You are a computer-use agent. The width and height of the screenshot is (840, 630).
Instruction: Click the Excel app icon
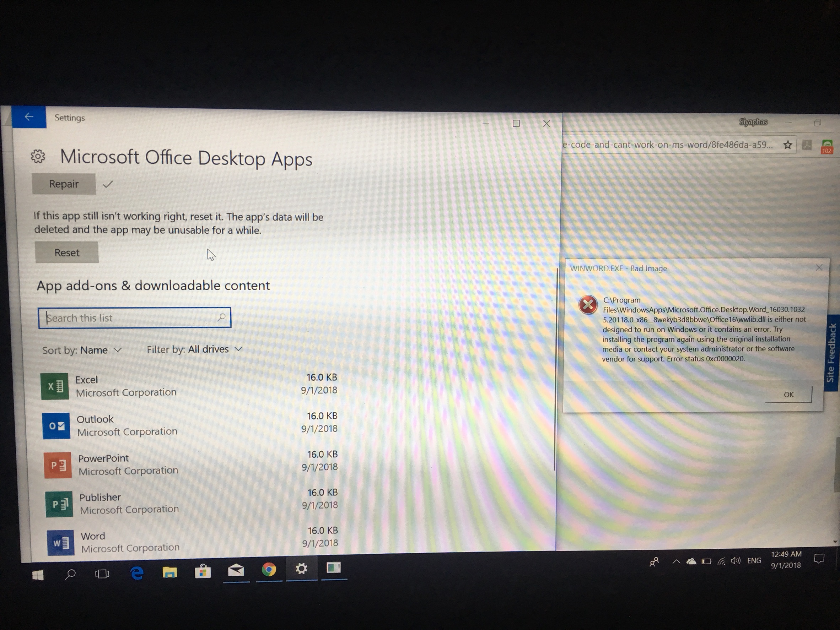[55, 386]
